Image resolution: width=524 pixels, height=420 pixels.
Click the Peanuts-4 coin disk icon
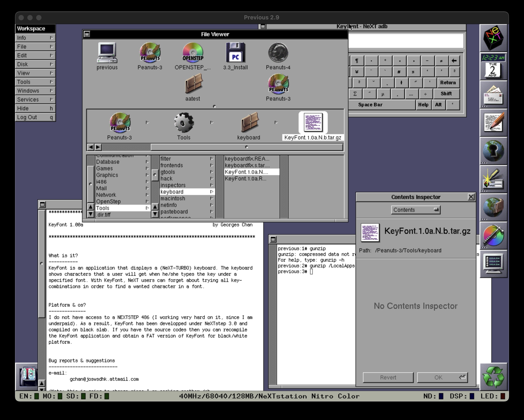pos(278,53)
